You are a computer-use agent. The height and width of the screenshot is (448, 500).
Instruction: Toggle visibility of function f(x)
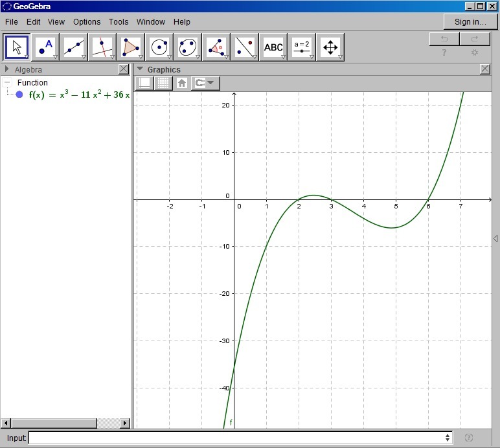tap(19, 95)
